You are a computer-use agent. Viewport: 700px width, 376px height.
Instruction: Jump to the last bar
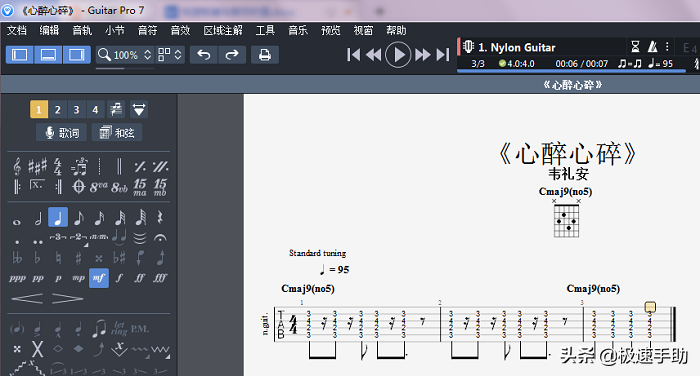point(442,55)
